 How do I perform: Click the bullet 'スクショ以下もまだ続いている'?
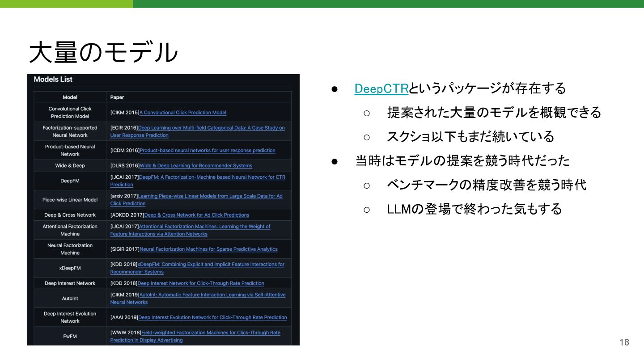pyautogui.click(x=470, y=137)
